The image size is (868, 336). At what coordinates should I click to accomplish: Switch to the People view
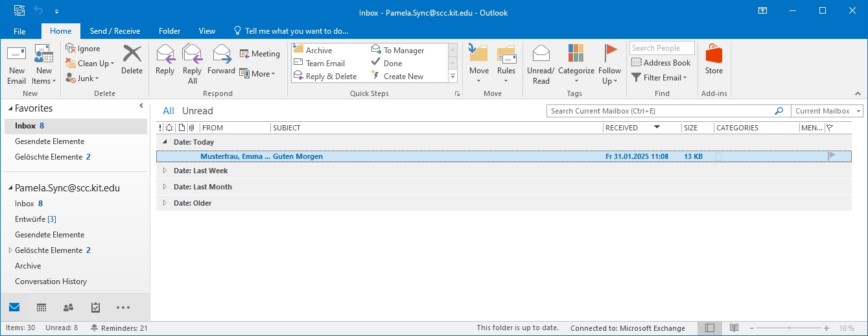(x=68, y=307)
